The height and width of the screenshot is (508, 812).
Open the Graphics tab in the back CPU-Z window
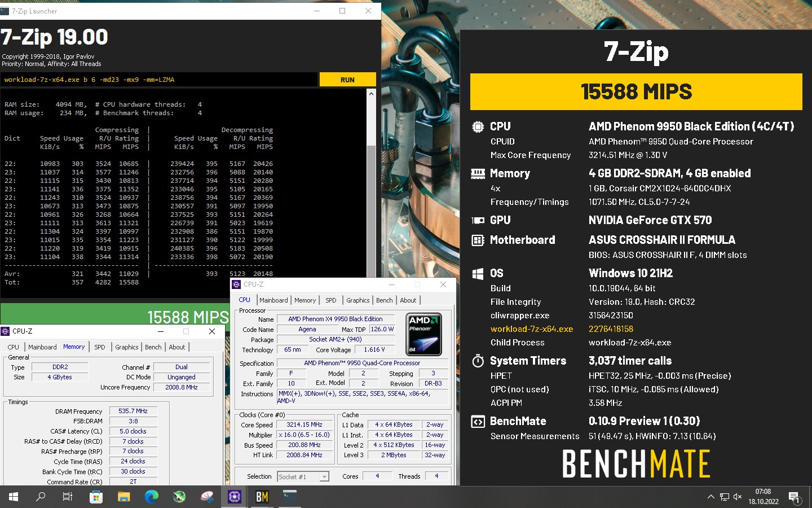[127, 347]
